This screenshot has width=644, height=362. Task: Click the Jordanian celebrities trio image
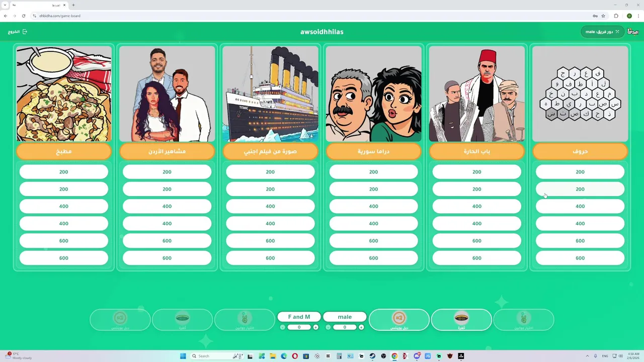[167, 94]
